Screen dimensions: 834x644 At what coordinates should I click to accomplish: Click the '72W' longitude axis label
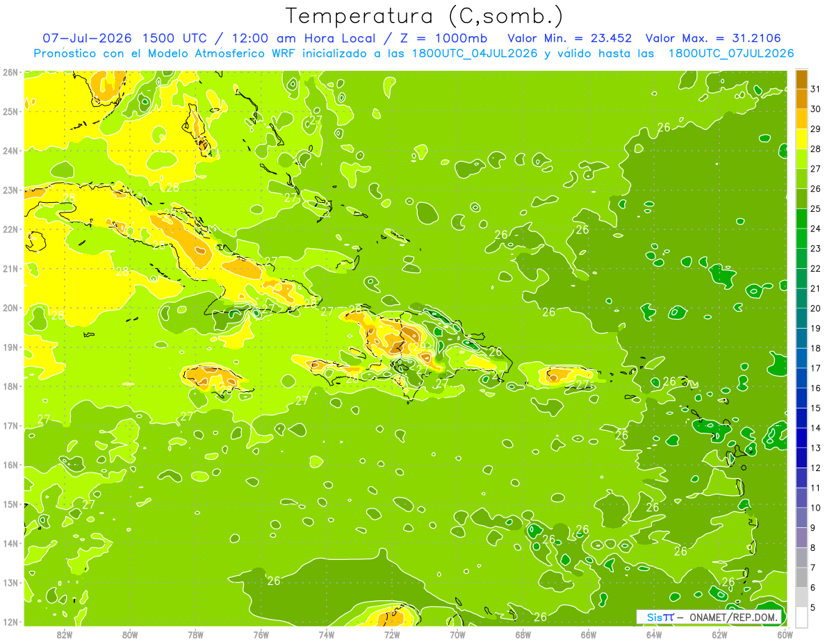click(x=392, y=634)
